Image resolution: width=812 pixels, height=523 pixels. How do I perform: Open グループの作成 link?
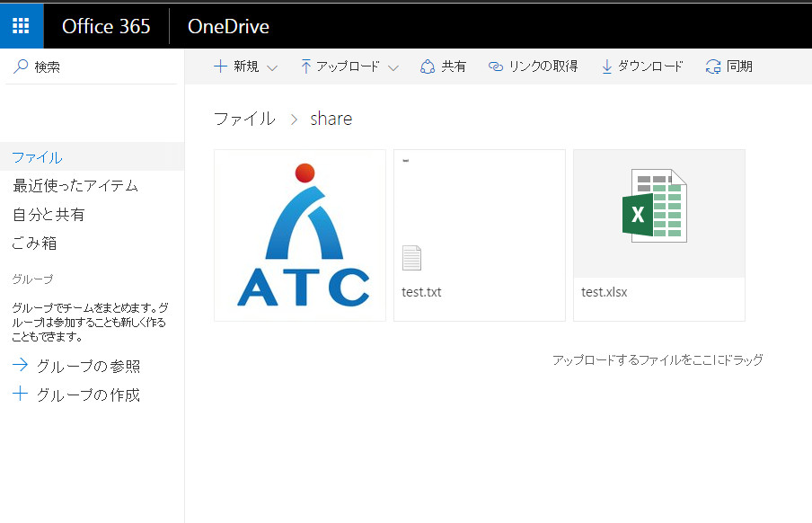coord(88,394)
